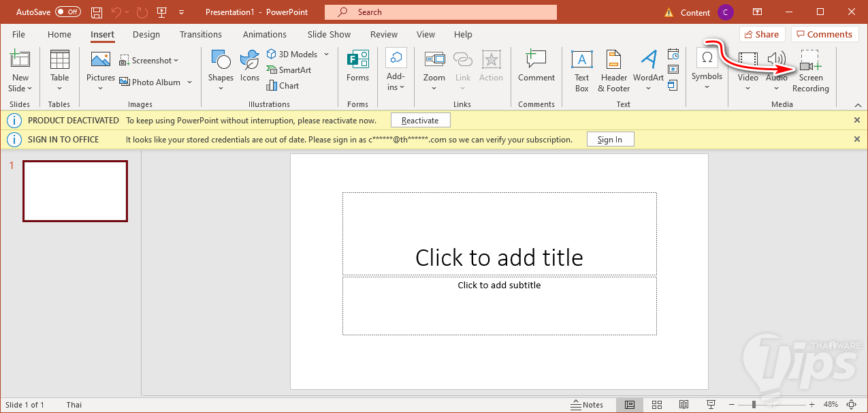
Task: Toggle the AutoSave switch
Action: (x=68, y=12)
